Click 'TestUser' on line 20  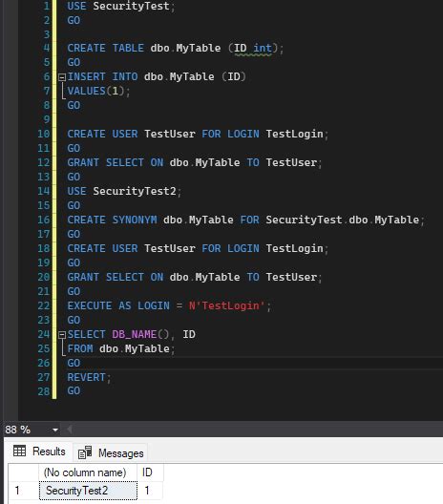[291, 277]
